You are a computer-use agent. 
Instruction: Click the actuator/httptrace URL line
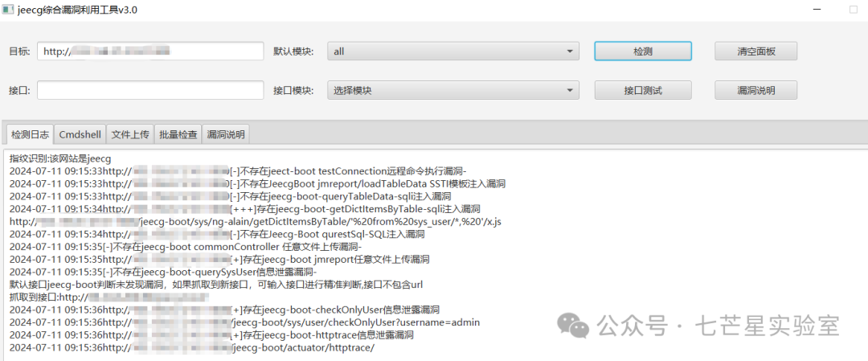(193, 347)
